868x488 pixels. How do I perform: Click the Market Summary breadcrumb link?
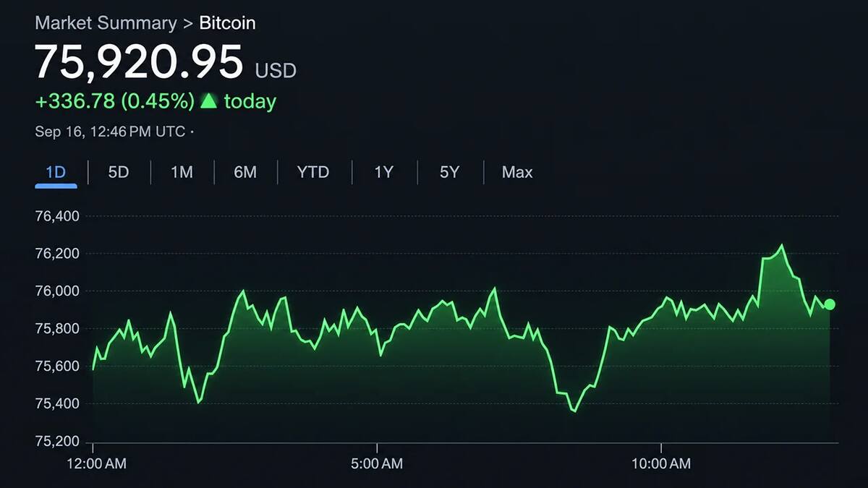pyautogui.click(x=106, y=22)
